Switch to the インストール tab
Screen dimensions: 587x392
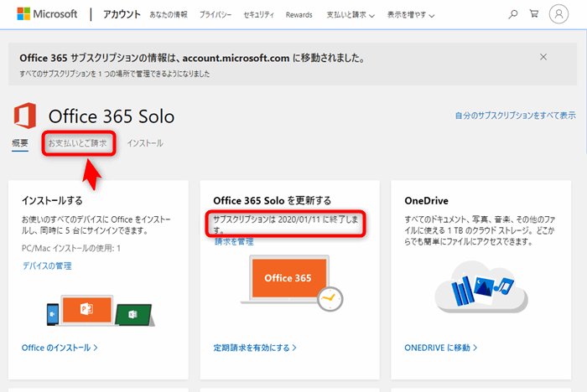[145, 143]
